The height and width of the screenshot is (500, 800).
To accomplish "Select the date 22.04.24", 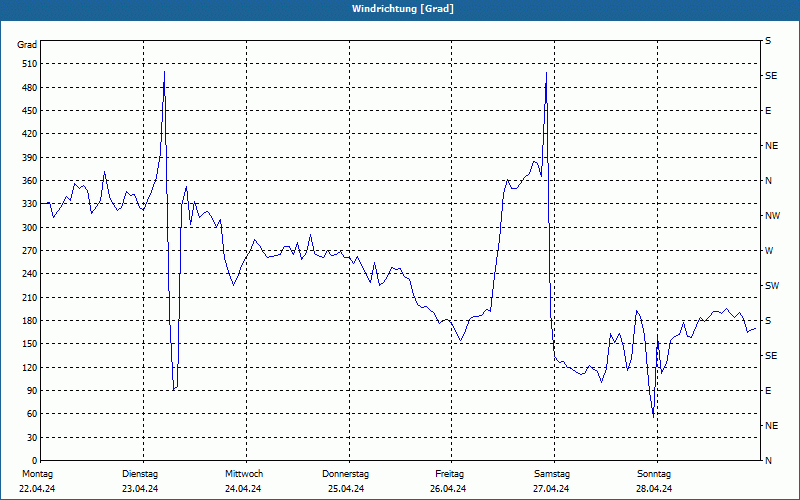I will [37, 489].
